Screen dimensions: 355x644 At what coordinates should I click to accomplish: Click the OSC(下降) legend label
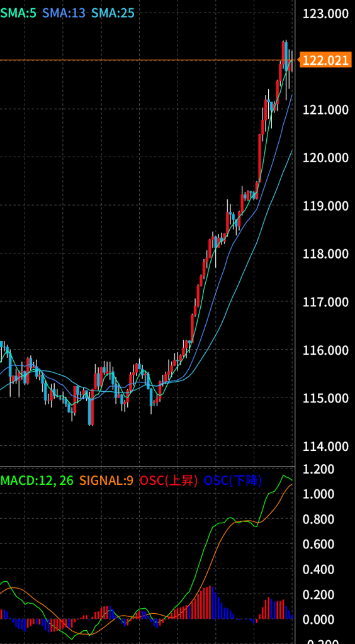[x=233, y=480]
